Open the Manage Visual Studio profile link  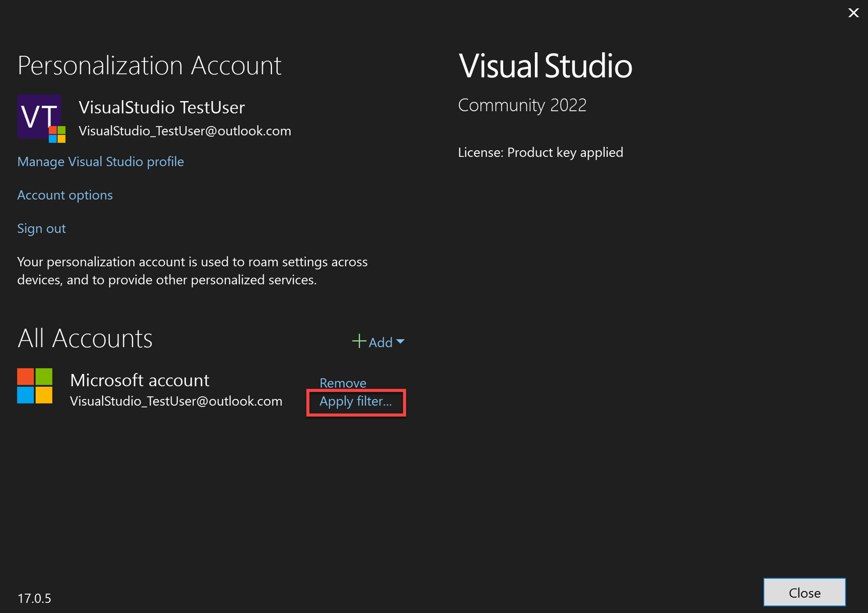point(101,161)
